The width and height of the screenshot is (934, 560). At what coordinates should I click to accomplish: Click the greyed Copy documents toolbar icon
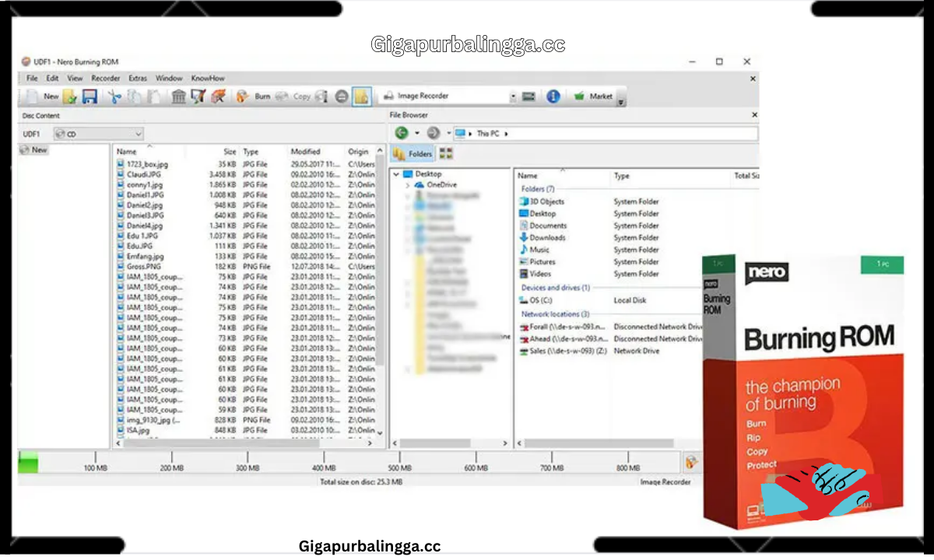(x=135, y=96)
